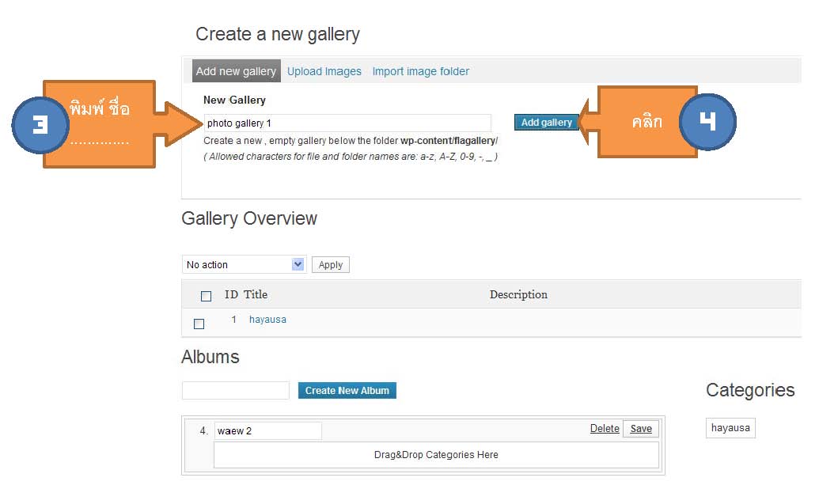Click the blue circle numbered 3

point(40,125)
